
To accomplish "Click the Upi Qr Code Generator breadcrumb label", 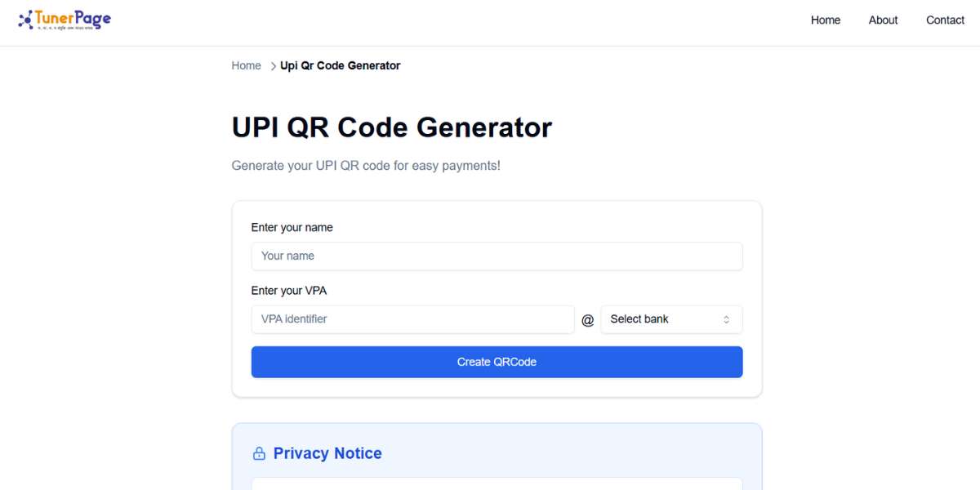I will pos(340,65).
